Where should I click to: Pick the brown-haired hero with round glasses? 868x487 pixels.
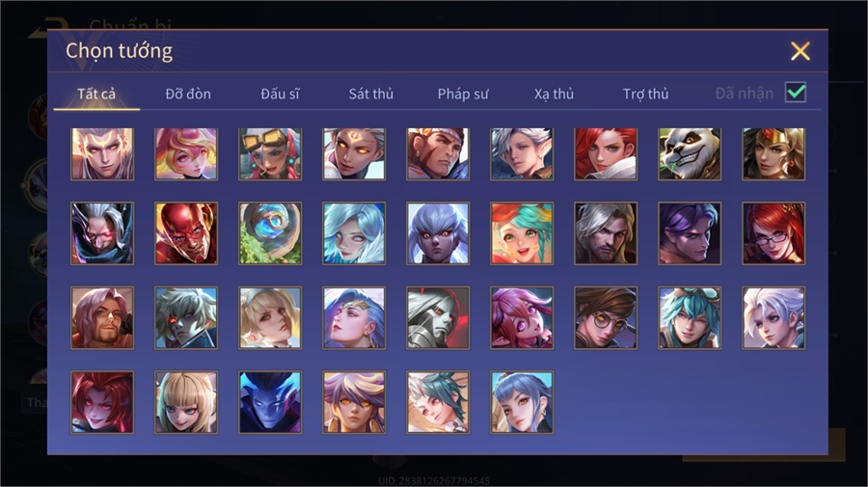(x=606, y=317)
